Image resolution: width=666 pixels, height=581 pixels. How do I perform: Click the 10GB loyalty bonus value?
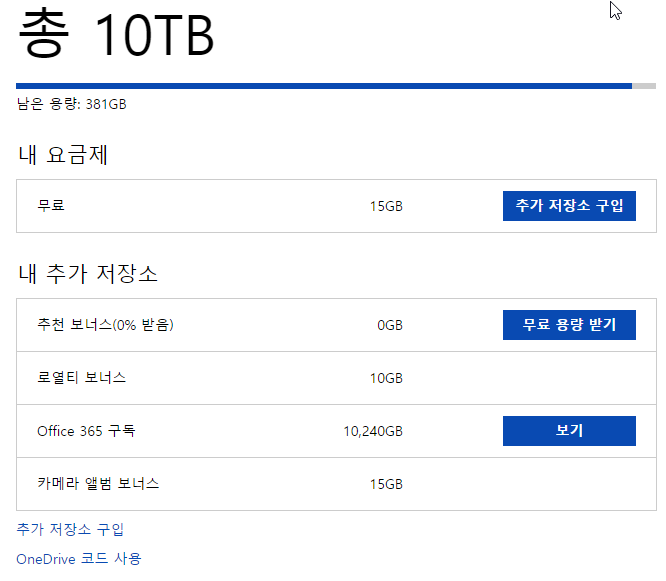tap(386, 379)
